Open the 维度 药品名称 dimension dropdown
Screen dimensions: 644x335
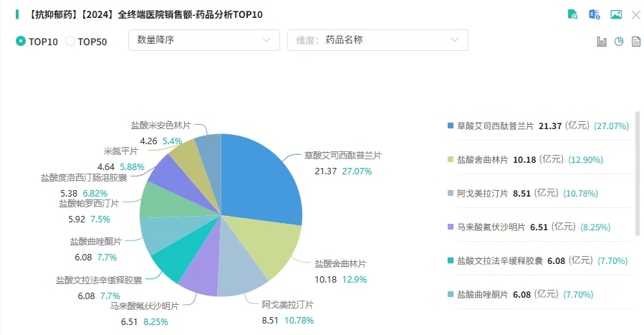click(378, 40)
